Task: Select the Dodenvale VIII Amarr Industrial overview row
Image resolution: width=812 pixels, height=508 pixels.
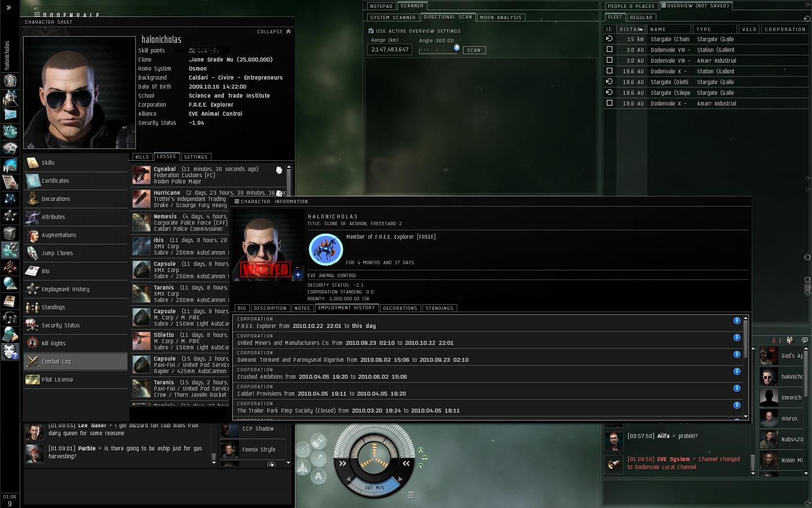Action: tap(705, 60)
